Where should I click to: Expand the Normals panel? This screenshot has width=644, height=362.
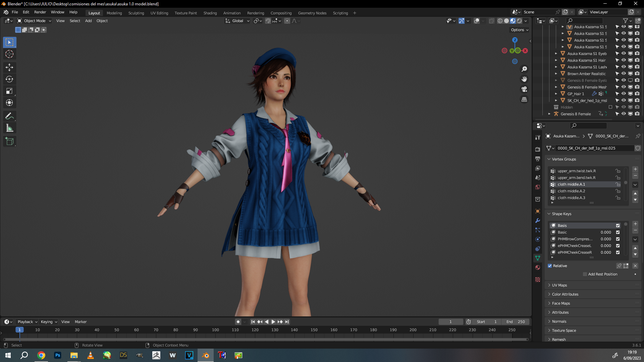click(559, 321)
